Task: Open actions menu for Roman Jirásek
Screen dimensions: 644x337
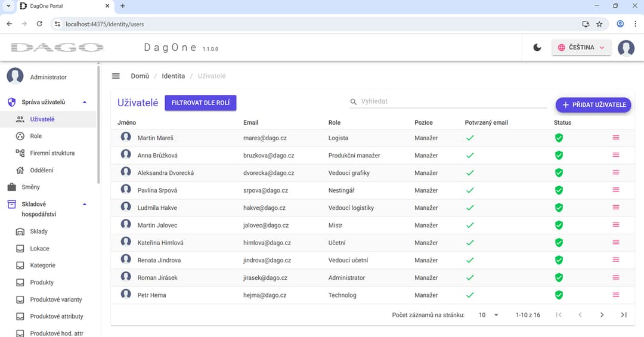Action: 615,277
